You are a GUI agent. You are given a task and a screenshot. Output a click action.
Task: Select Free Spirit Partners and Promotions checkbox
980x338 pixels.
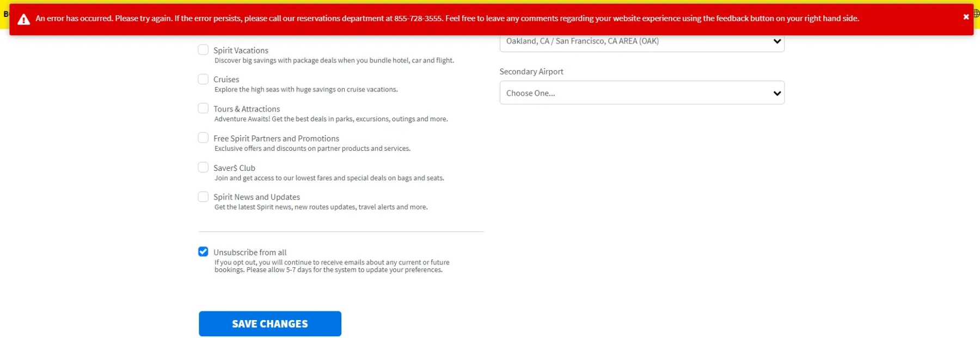(203, 138)
